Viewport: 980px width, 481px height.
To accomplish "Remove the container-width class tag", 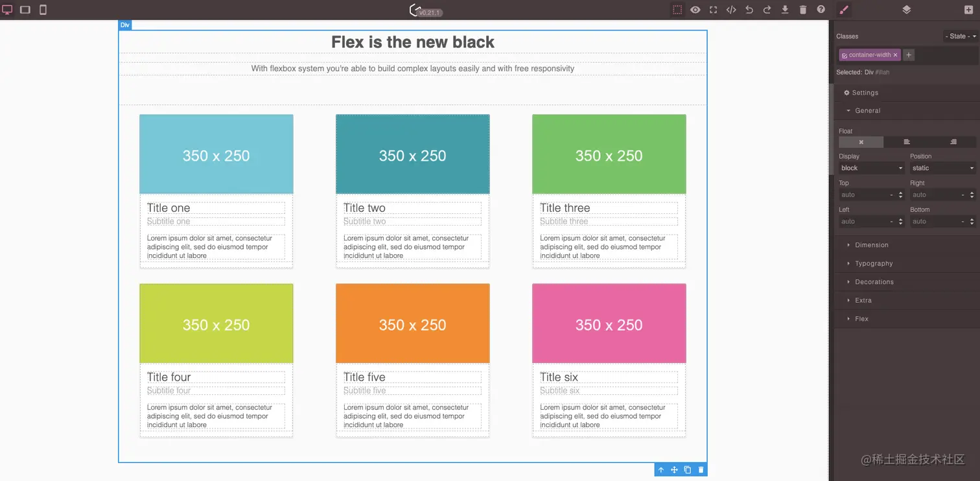I will (x=895, y=55).
